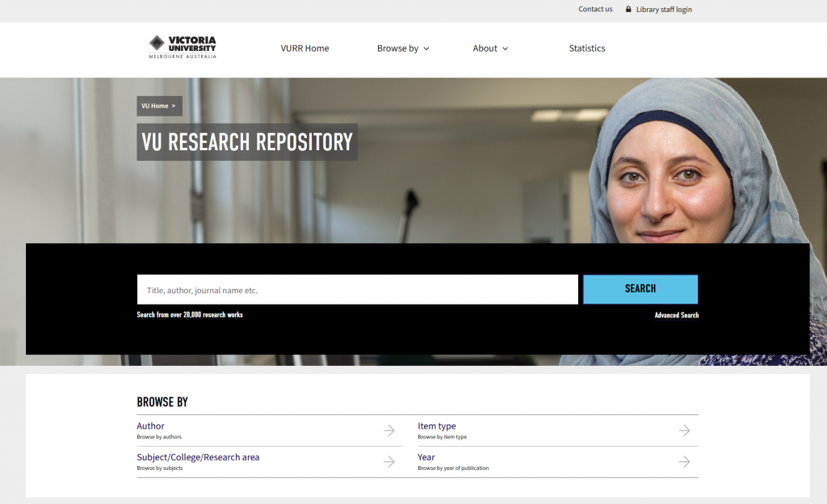Click the Victoria University logo
This screenshot has width=827, height=504.
(x=183, y=47)
